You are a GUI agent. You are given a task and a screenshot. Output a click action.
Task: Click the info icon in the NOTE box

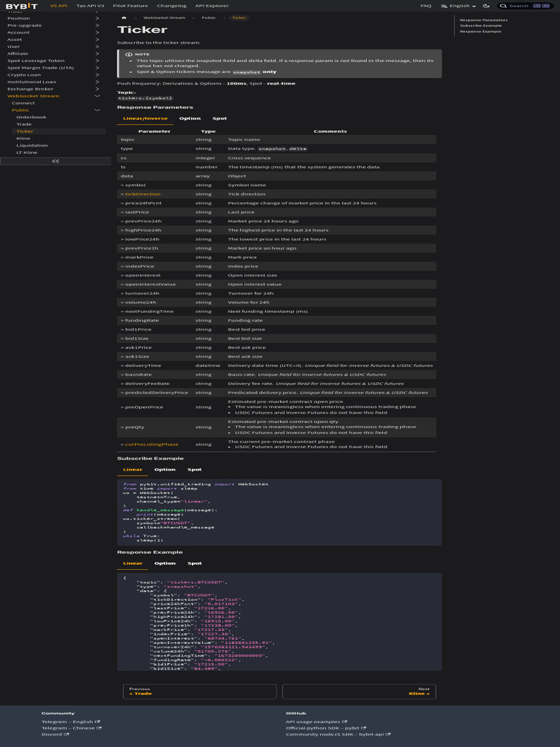coord(128,54)
